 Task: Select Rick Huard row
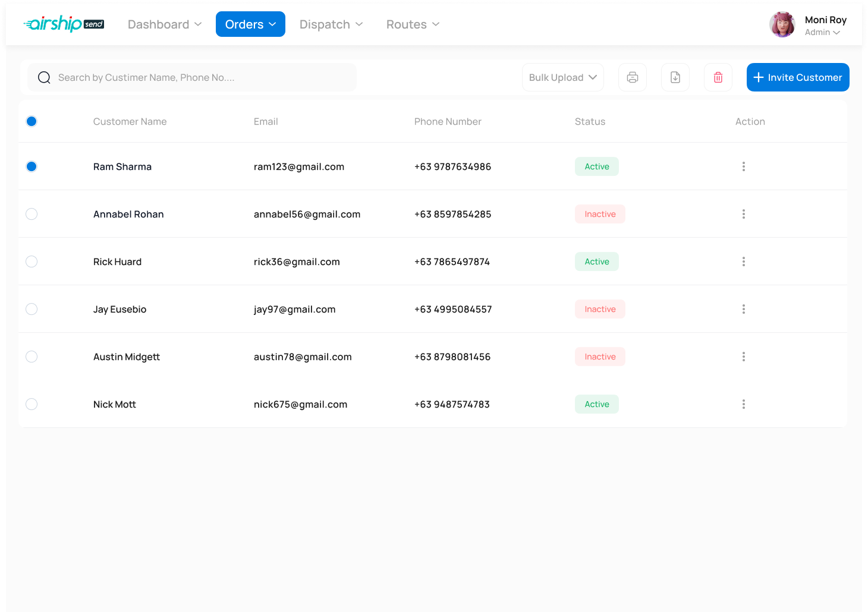[32, 261]
